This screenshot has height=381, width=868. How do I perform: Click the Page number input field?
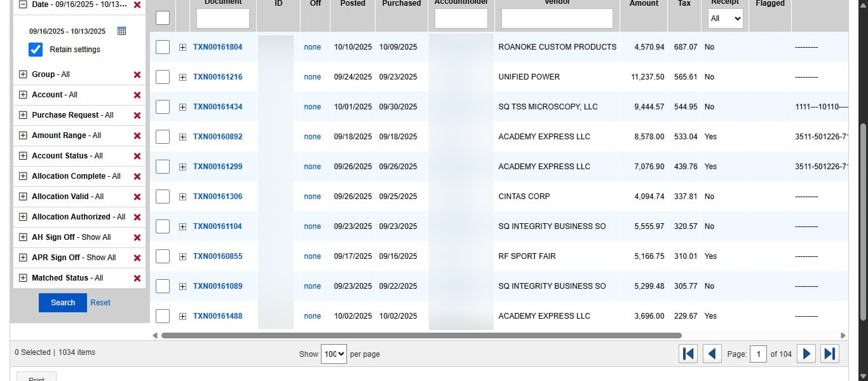point(758,353)
